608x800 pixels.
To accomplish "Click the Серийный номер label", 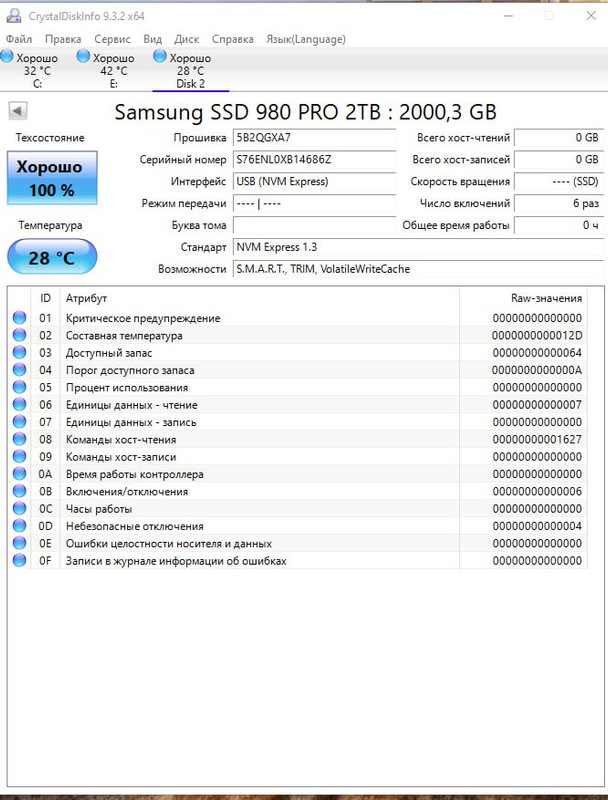I will pyautogui.click(x=183, y=160).
